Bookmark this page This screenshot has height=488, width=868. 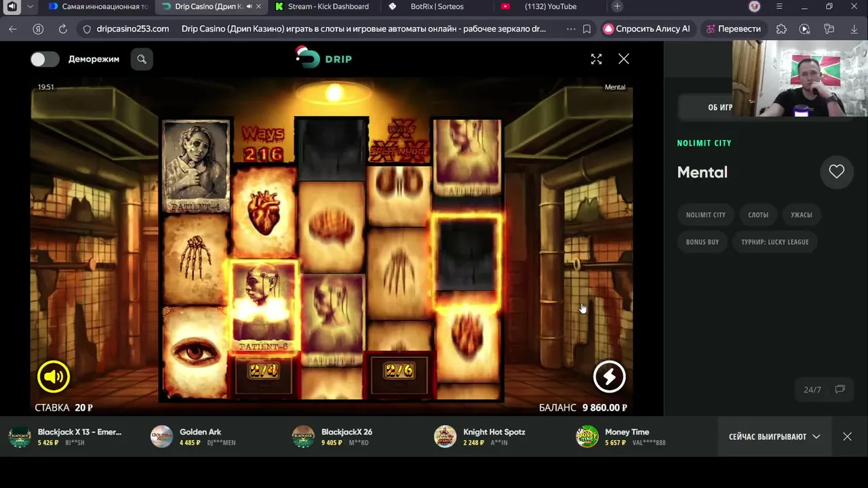tap(587, 29)
